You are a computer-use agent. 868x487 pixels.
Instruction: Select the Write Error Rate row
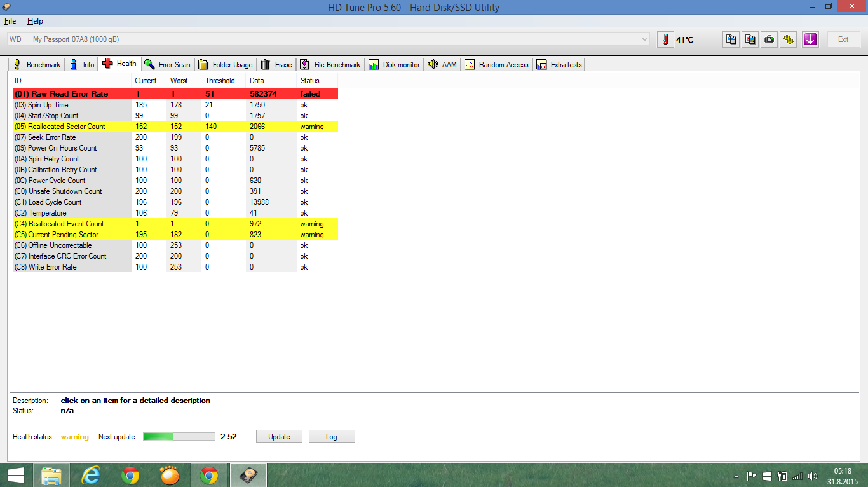[176, 267]
